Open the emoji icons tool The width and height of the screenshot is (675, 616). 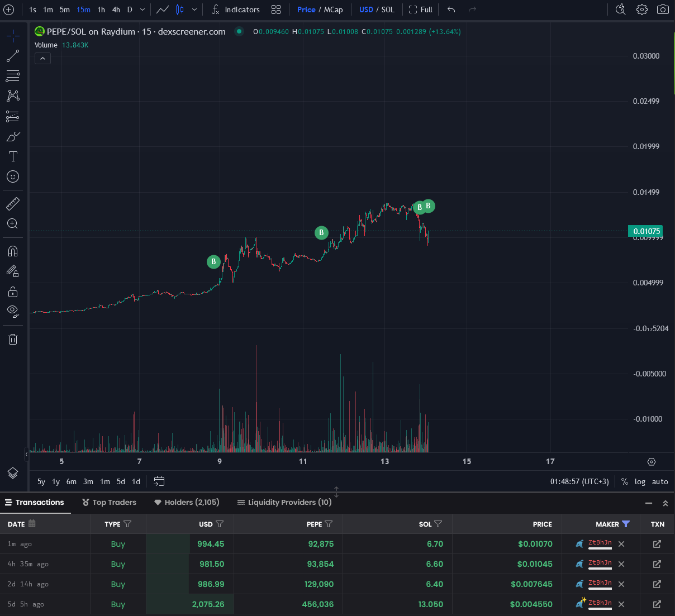pyautogui.click(x=13, y=176)
